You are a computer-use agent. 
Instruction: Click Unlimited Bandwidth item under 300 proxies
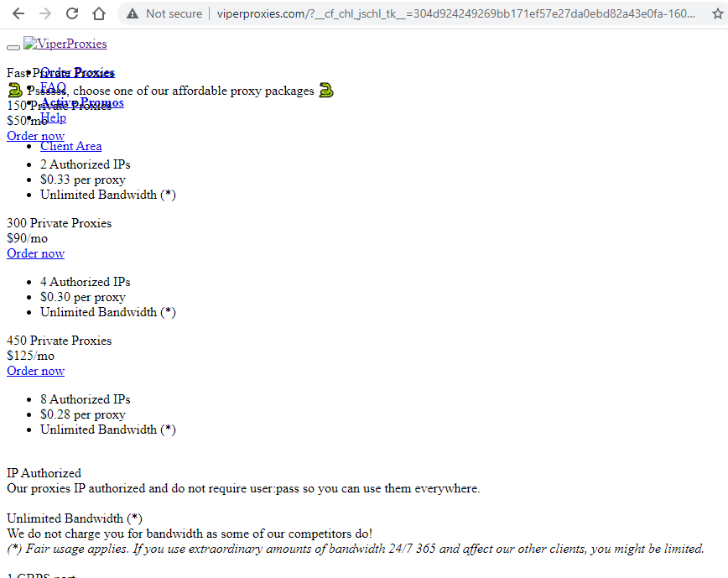108,312
